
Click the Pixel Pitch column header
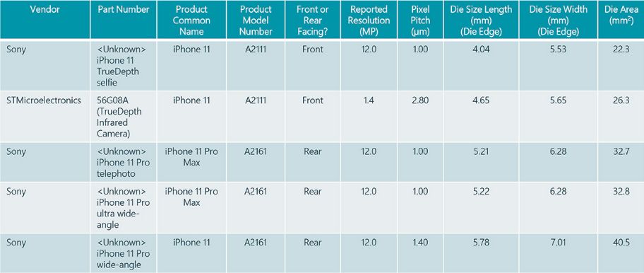click(419, 20)
